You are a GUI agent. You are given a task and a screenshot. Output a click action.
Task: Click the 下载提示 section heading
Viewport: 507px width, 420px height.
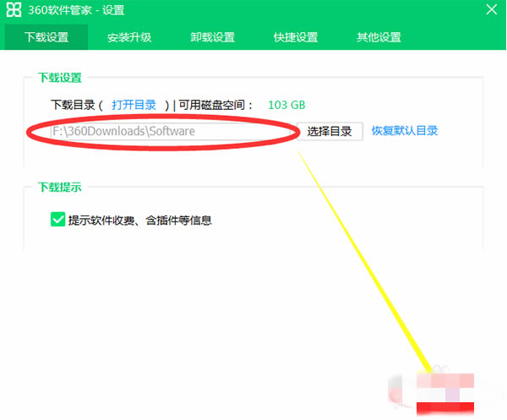coord(59,188)
